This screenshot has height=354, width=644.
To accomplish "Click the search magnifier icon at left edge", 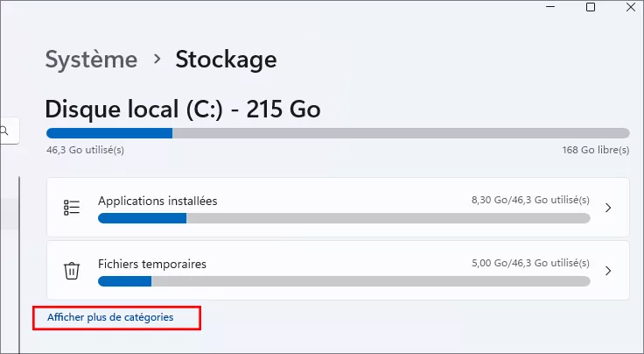I will 5,131.
